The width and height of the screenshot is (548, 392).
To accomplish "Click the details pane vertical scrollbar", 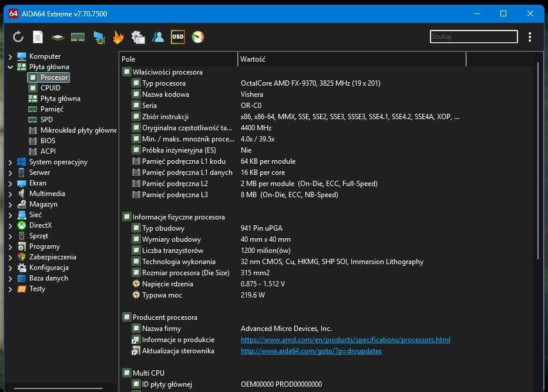I will (538, 161).
